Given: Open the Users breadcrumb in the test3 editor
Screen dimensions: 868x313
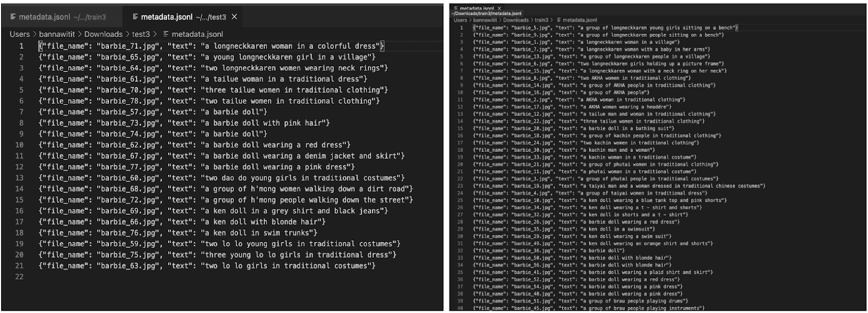Looking at the screenshot, I should tap(20, 34).
